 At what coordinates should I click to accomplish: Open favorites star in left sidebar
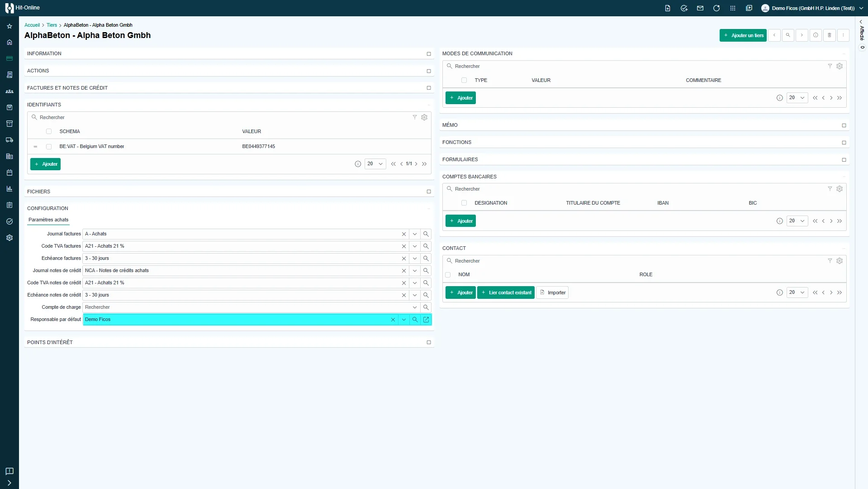[x=9, y=26]
